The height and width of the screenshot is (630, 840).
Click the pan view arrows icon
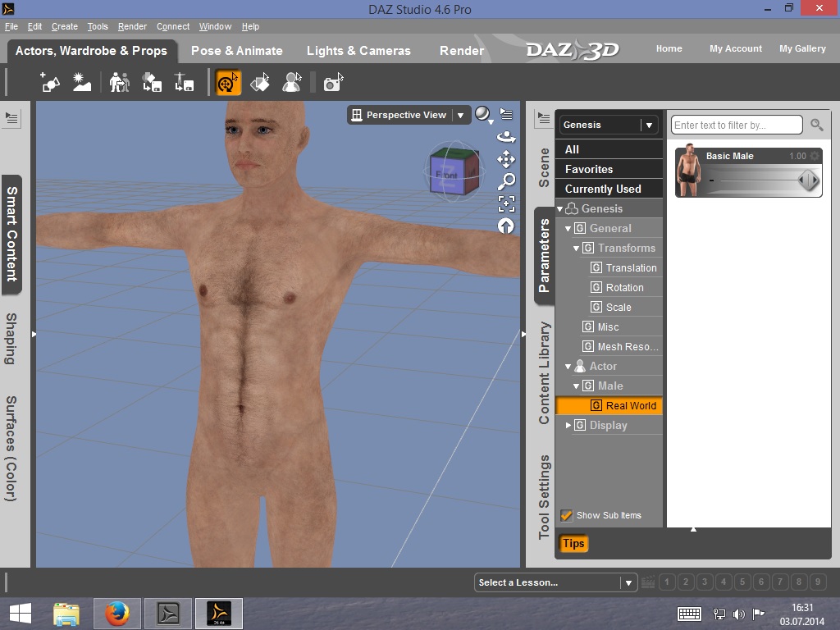click(506, 159)
